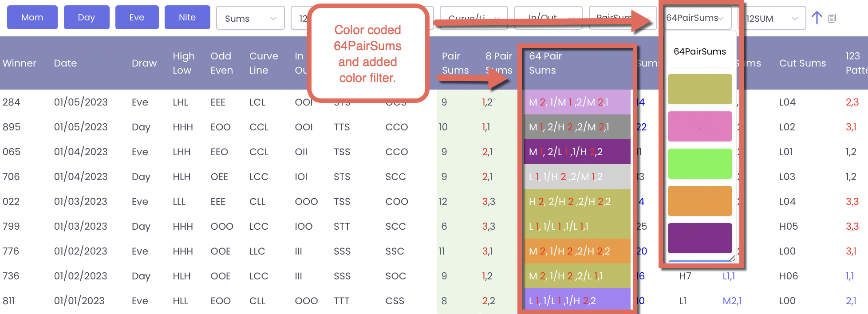Select the Nite draw filter
The height and width of the screenshot is (314, 868).
(x=187, y=17)
